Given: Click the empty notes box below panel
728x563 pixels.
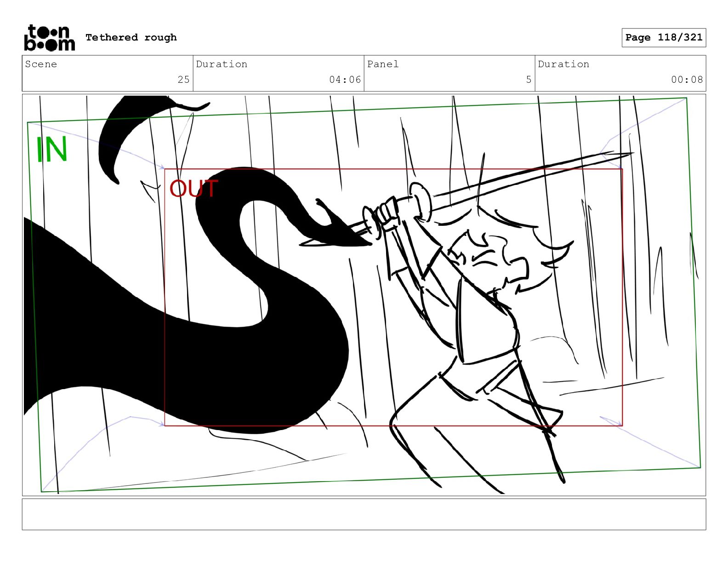Looking at the screenshot, I should (364, 514).
